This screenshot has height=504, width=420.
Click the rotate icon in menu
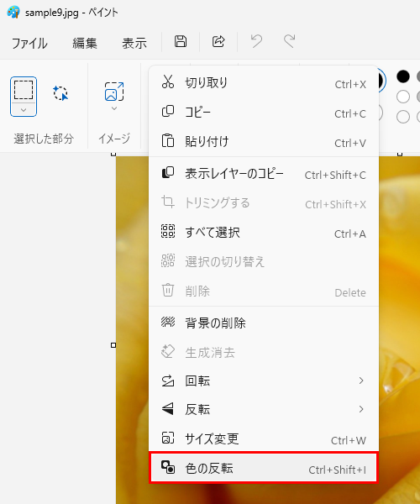coord(168,381)
